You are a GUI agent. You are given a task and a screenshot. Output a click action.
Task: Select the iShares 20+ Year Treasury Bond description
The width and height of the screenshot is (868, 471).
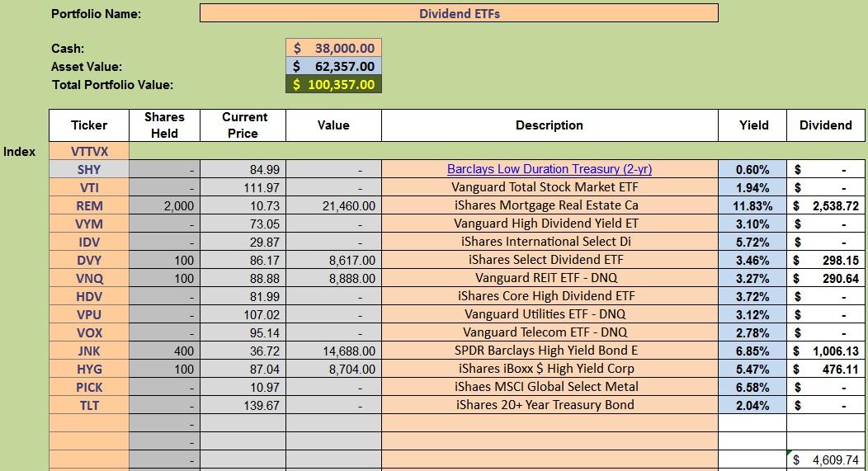(x=550, y=405)
